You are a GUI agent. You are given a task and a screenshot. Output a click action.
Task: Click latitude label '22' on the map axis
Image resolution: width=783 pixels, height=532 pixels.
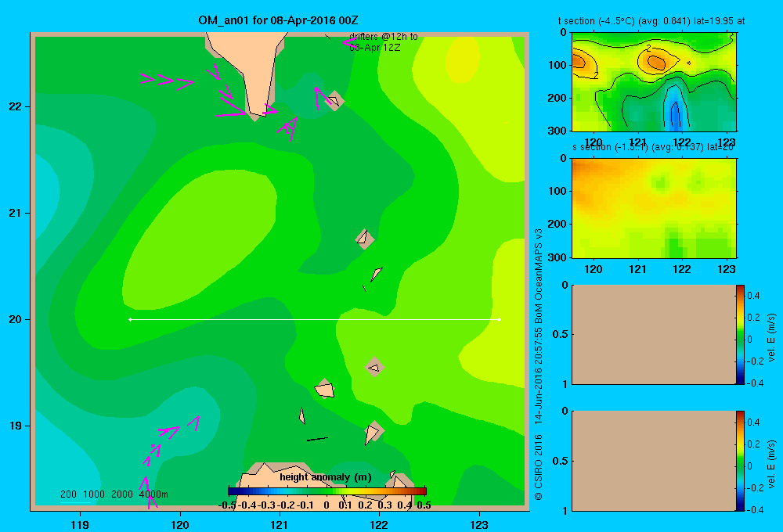[x=15, y=107]
